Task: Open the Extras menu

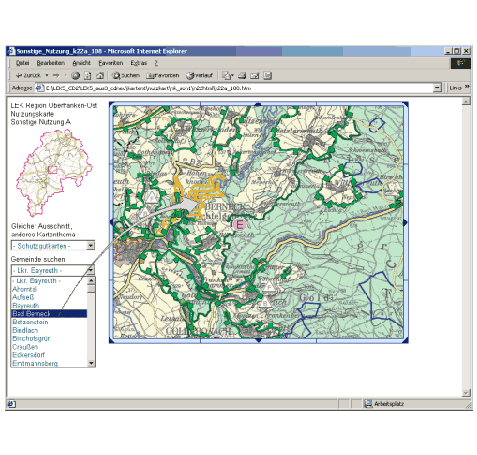Action: click(x=139, y=63)
